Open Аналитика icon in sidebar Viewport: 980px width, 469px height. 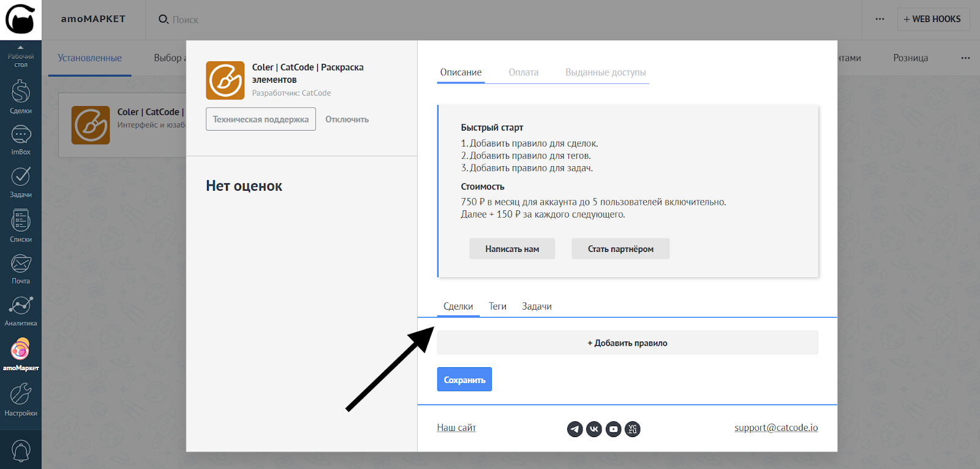tap(21, 310)
